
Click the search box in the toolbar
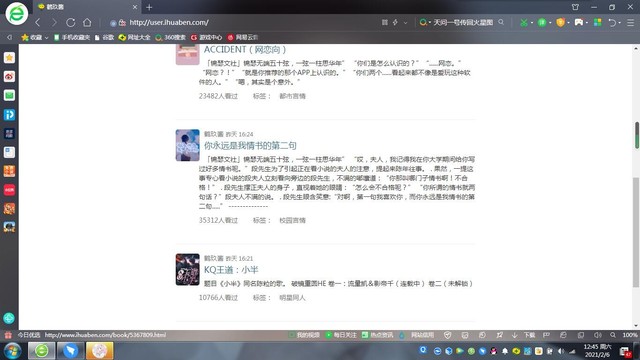tap(463, 22)
